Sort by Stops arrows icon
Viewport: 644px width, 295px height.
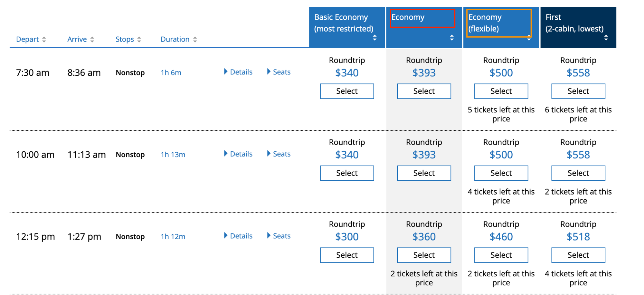pyautogui.click(x=139, y=39)
